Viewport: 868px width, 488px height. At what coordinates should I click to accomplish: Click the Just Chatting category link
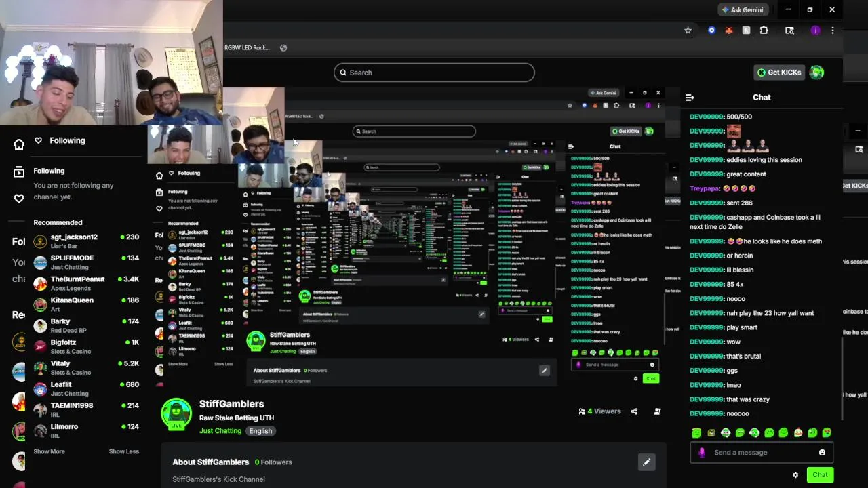(220, 431)
